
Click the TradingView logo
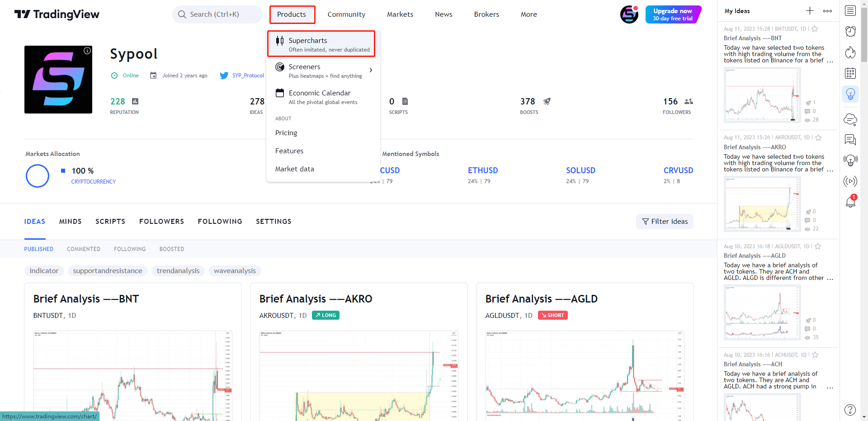57,14
